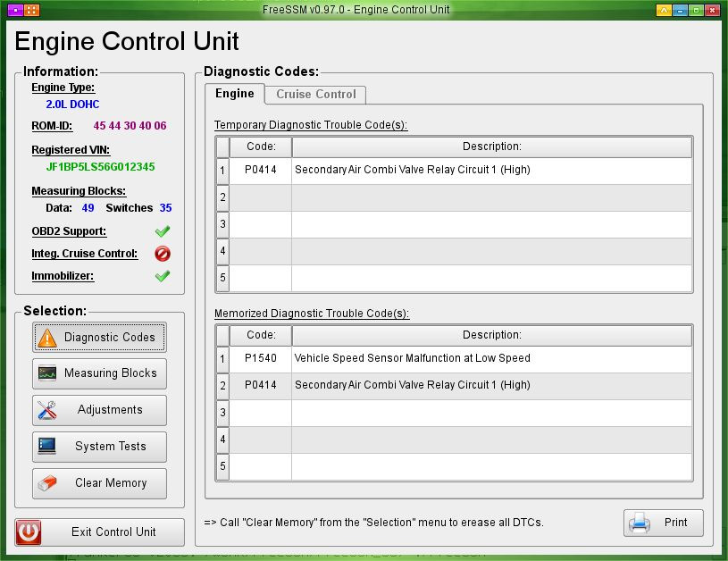Click the Description column header in temporary table
Viewport: 728px width, 561px height.
pyautogui.click(x=491, y=147)
